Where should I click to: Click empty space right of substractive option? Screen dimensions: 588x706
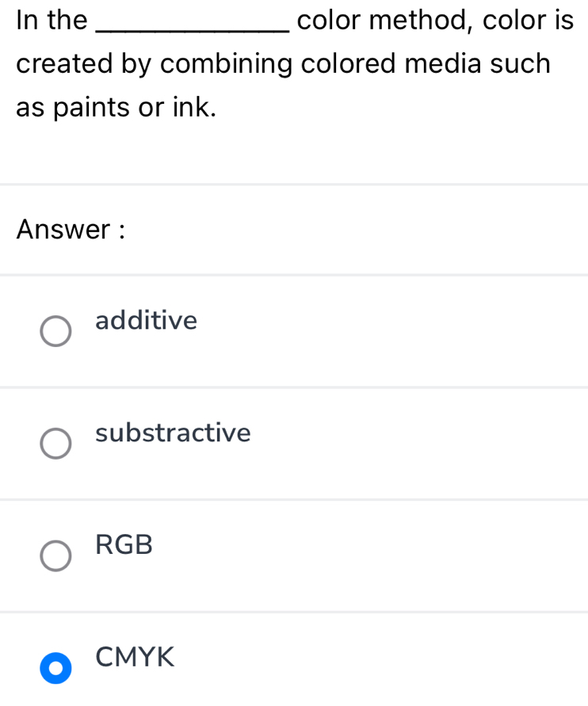418,444
